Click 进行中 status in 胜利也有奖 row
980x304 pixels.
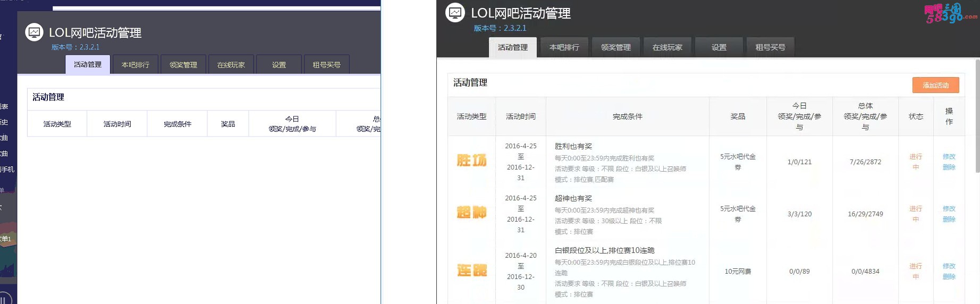[916, 162]
